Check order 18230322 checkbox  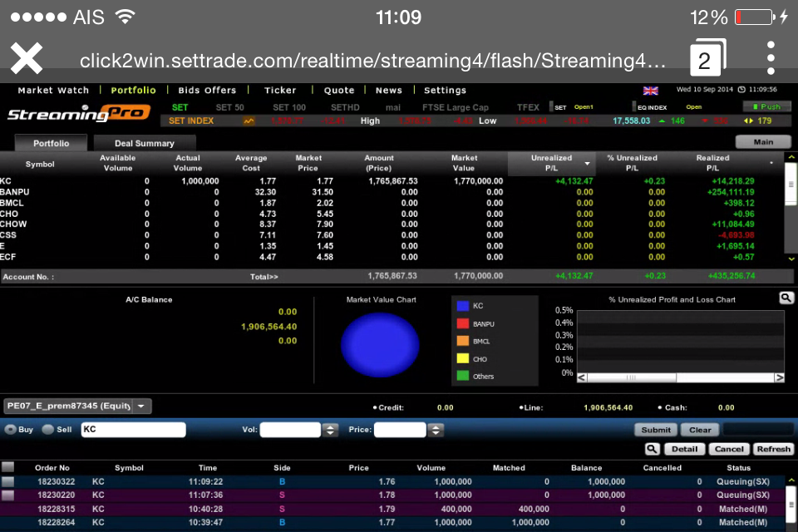pos(8,481)
